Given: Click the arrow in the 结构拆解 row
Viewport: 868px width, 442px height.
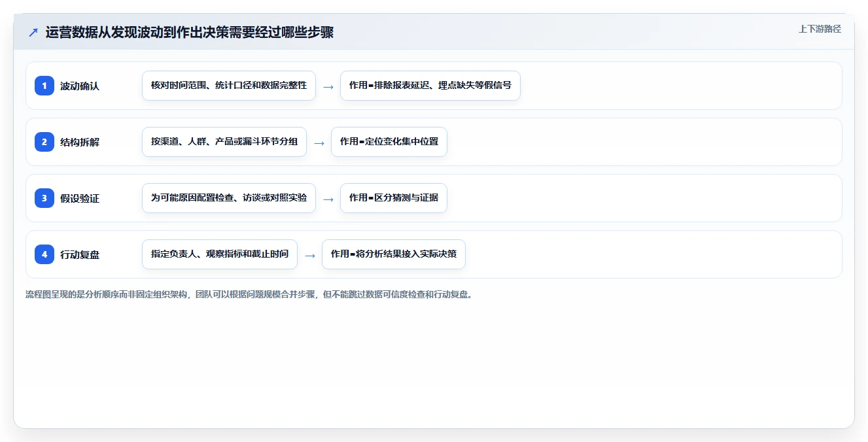Looking at the screenshot, I should (319, 143).
